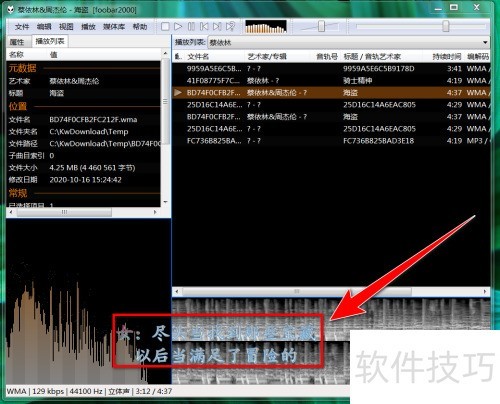Click the 值 column header in properties
The height and width of the screenshot is (404, 500).
pyautogui.click(x=105, y=54)
